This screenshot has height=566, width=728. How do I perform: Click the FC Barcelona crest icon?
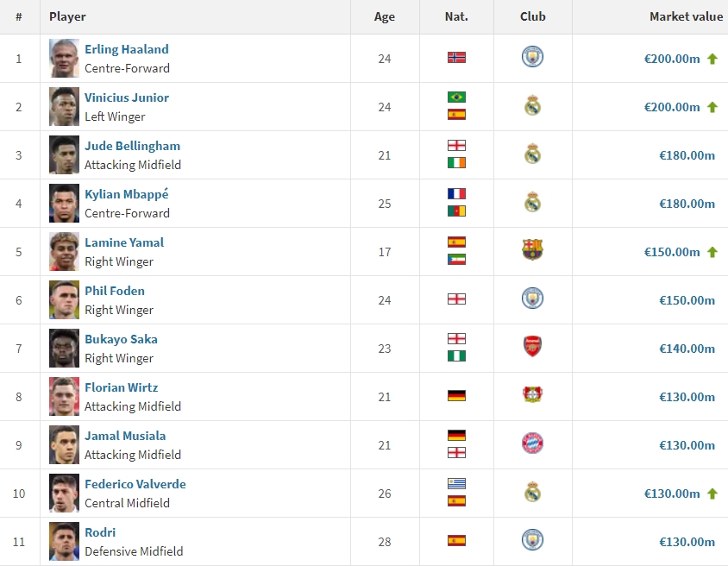pos(532,250)
